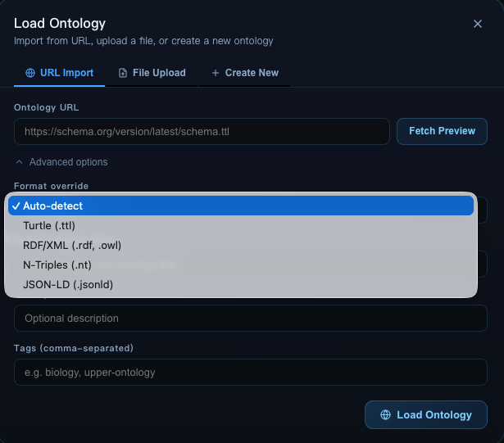
Task: Select Auto-detect format option
Action: coord(241,206)
